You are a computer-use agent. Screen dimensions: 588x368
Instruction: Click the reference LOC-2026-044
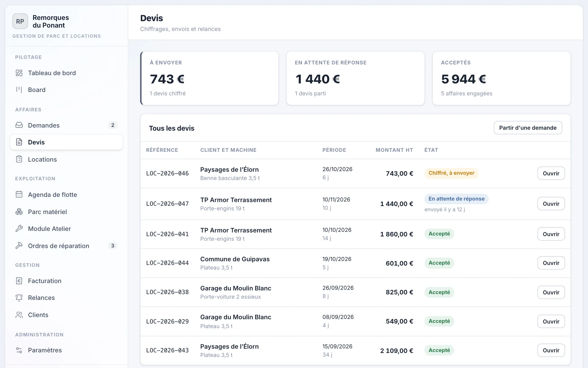[167, 263]
